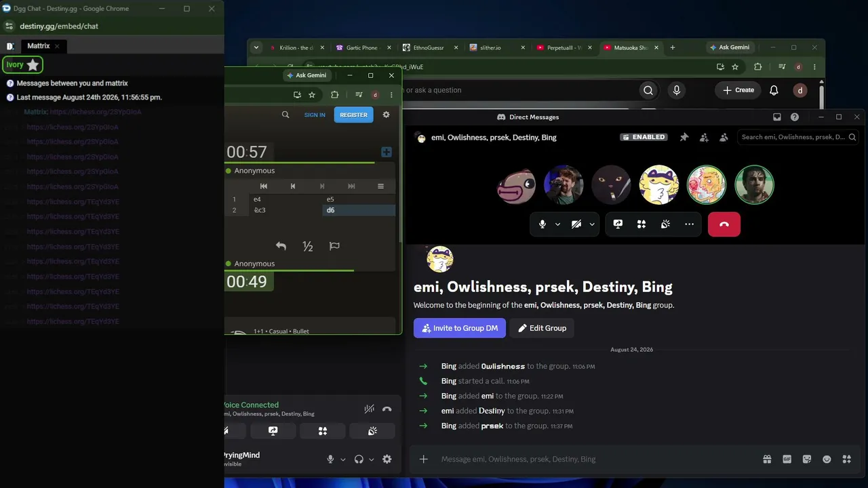Click SIGN IN on Lichess

click(x=315, y=115)
